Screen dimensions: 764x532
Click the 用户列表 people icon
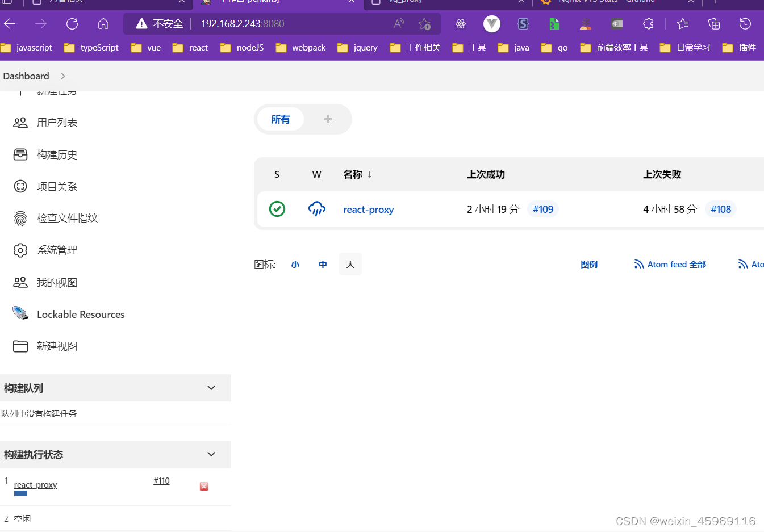pos(20,123)
